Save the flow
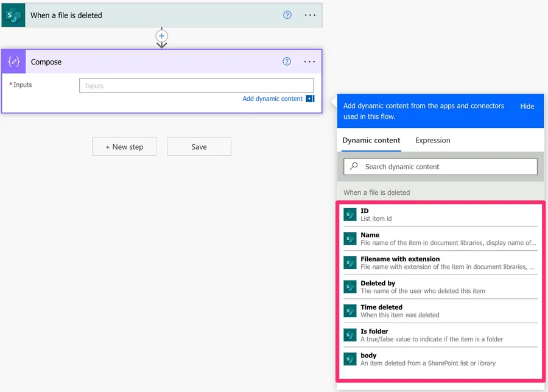This screenshot has height=392, width=548. coord(199,147)
